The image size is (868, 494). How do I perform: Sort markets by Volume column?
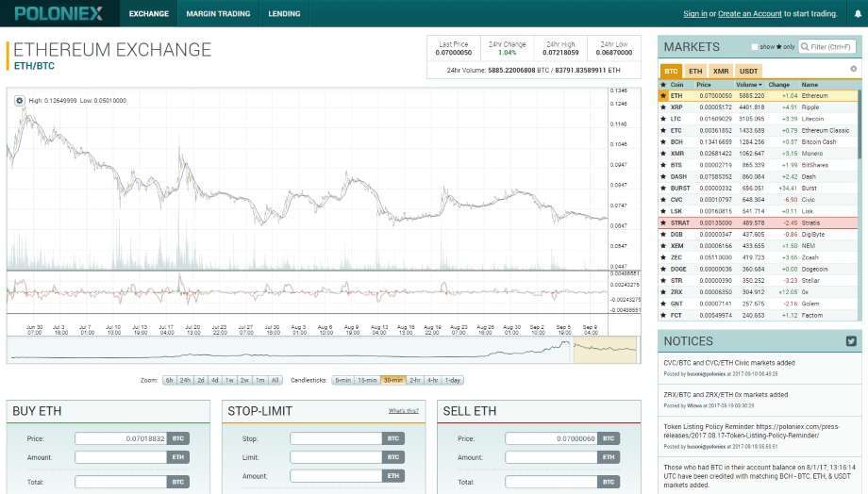(x=748, y=85)
